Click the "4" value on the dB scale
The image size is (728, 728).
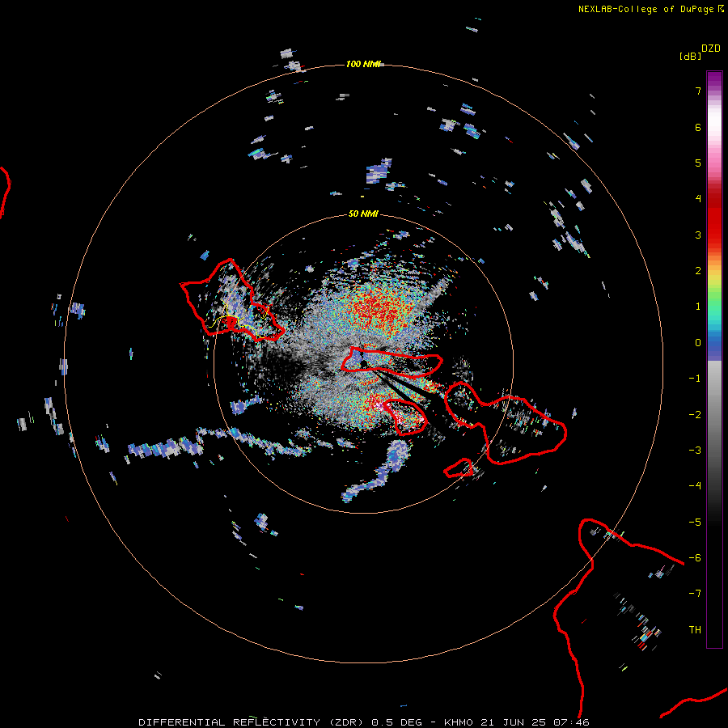pyautogui.click(x=698, y=199)
